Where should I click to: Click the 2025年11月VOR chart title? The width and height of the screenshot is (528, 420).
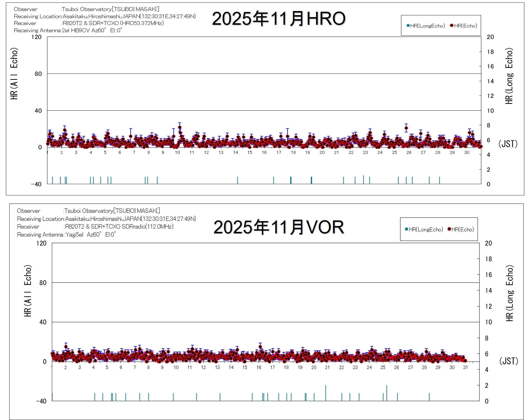[x=278, y=227]
